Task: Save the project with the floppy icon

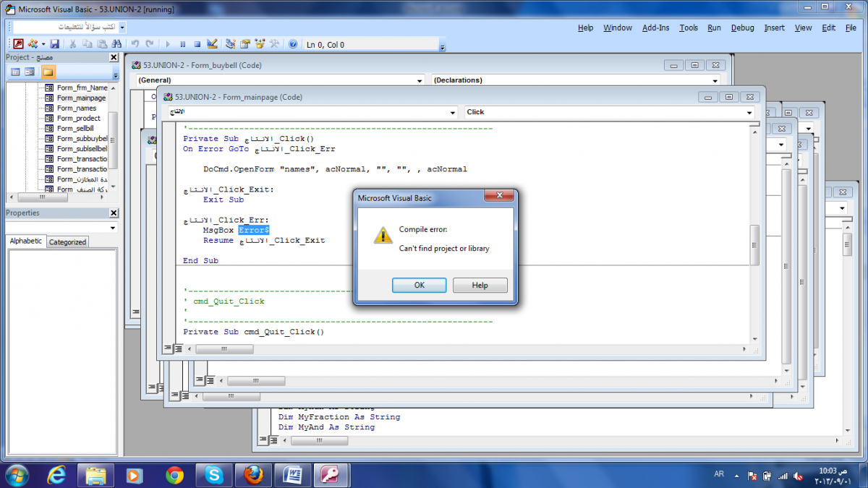Action: pos(54,44)
